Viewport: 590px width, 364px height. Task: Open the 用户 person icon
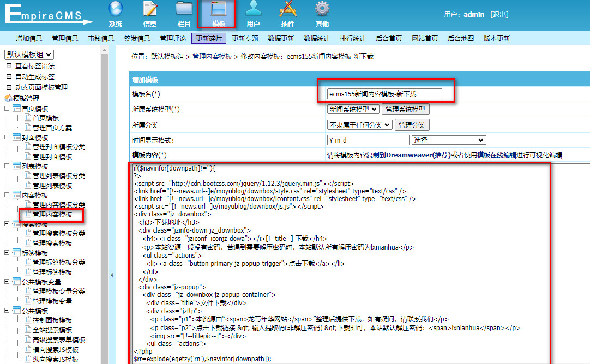point(253,9)
